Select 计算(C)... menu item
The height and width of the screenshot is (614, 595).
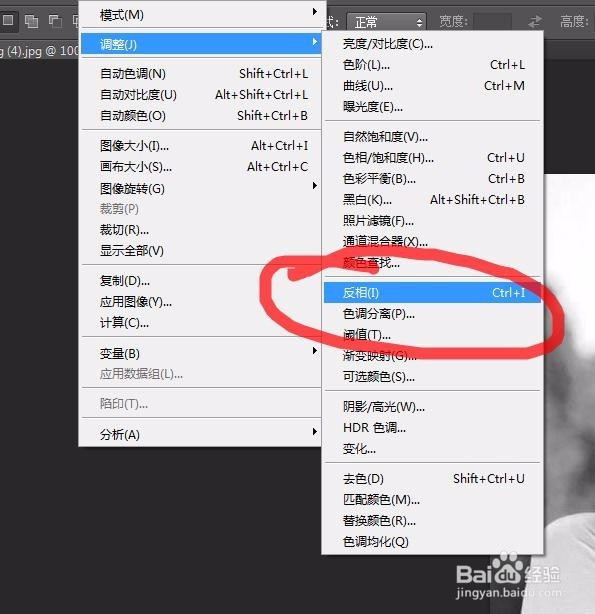(x=202, y=323)
